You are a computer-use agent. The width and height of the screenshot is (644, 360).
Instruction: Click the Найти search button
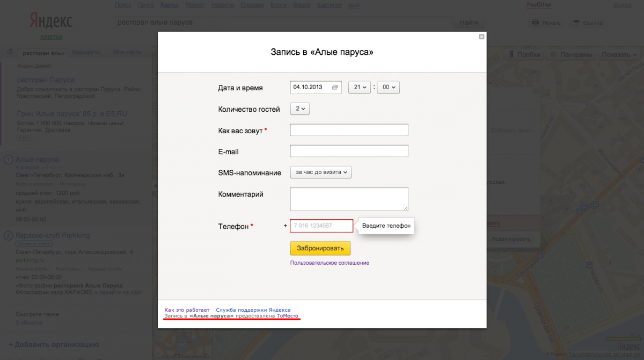point(469,23)
